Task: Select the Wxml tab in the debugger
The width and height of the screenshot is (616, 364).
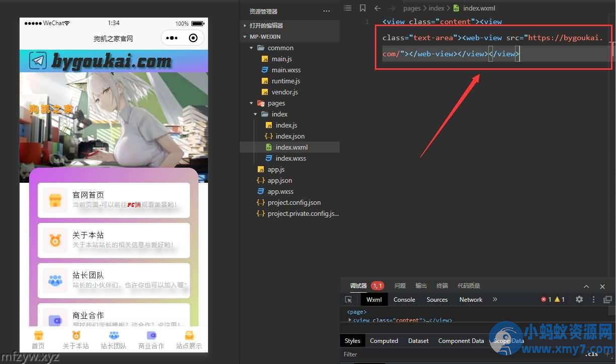Action: (x=374, y=299)
